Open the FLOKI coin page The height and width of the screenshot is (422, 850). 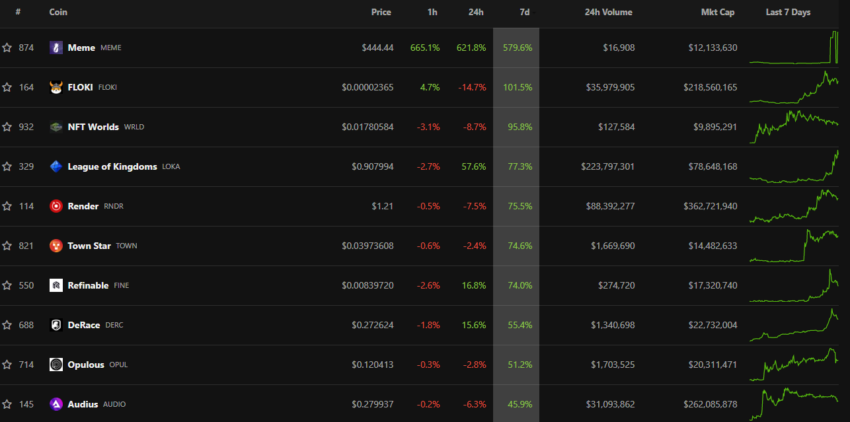click(80, 87)
